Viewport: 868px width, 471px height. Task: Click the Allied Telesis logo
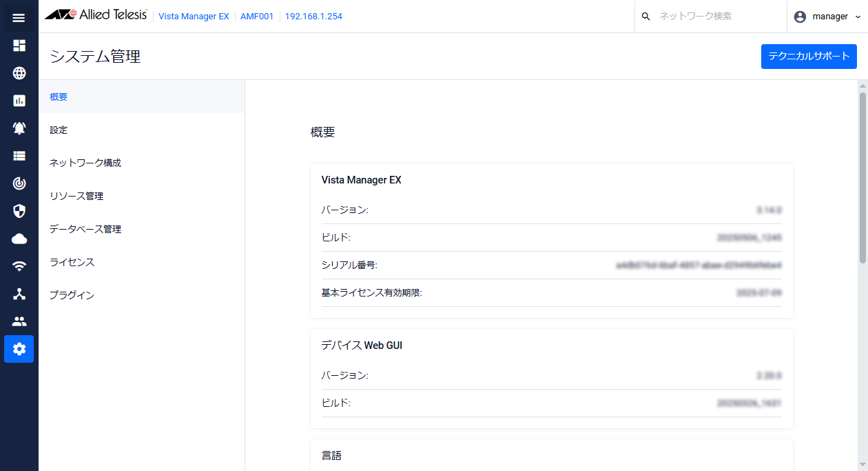pyautogui.click(x=96, y=15)
